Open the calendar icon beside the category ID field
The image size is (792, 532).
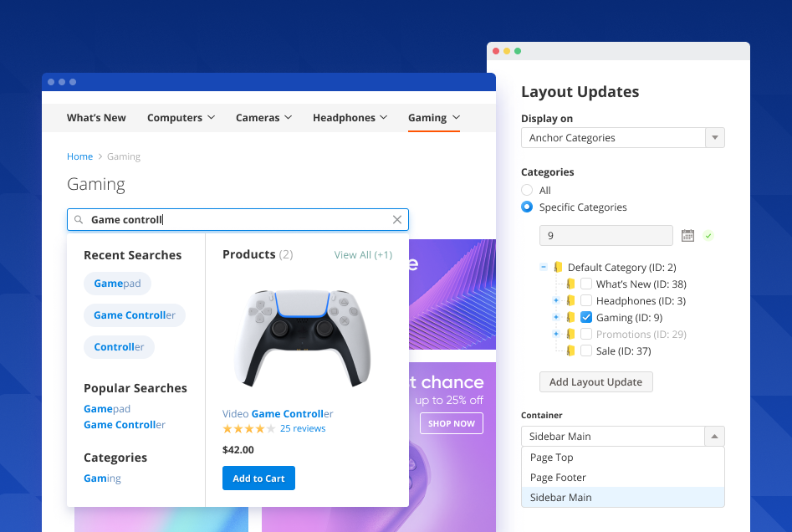tap(687, 235)
